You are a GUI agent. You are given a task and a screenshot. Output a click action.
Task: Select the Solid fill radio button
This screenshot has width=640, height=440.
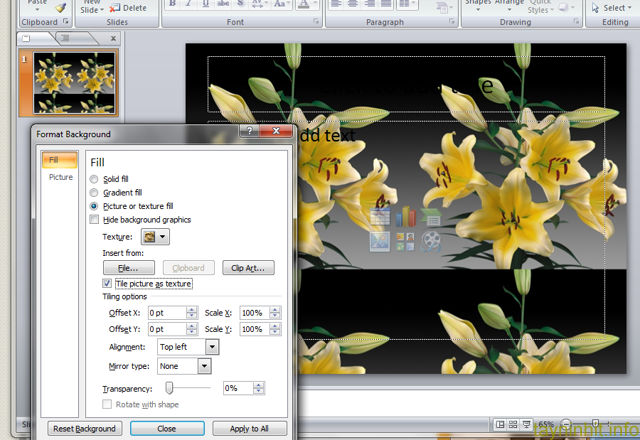95,179
